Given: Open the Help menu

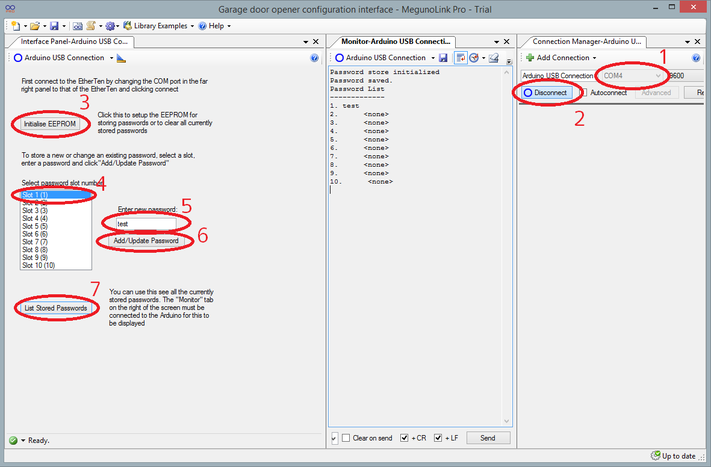Looking at the screenshot, I should point(215,26).
